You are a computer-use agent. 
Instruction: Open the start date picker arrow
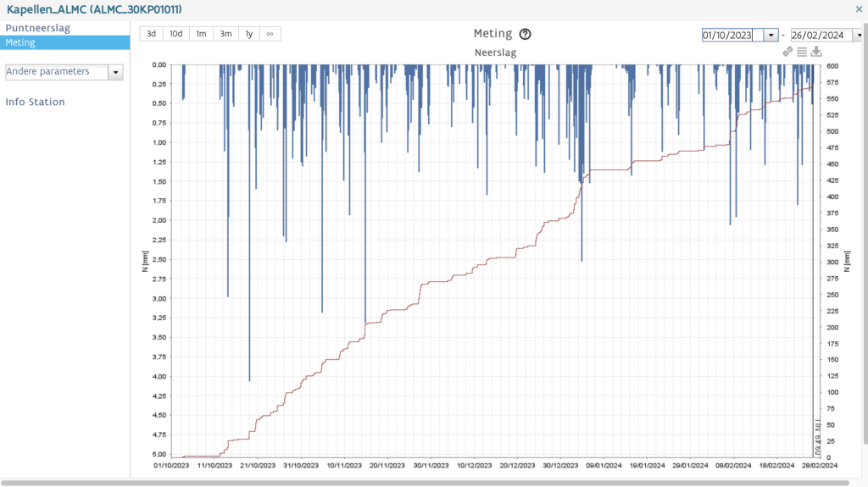click(x=771, y=35)
